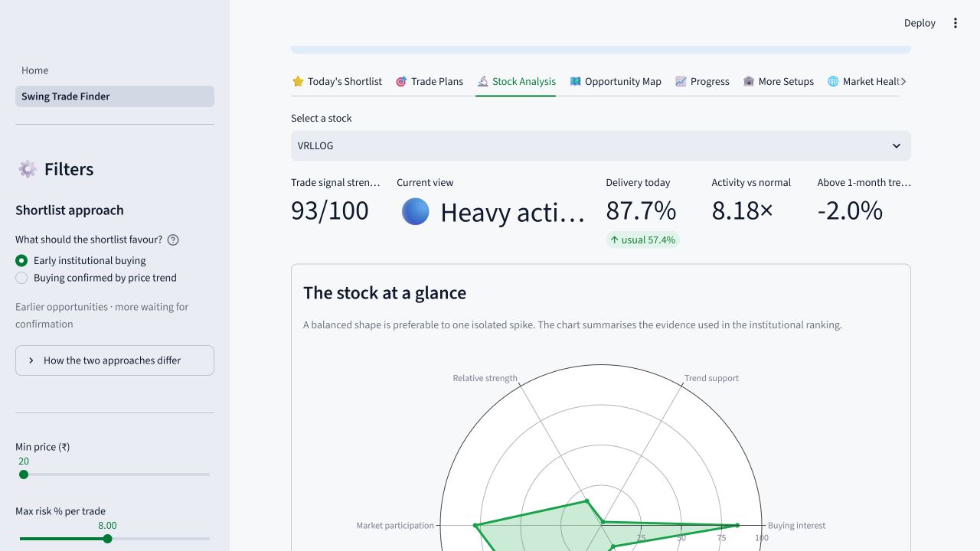Image resolution: width=980 pixels, height=551 pixels.
Task: Click the globe icon on Market Health
Action: pyautogui.click(x=833, y=81)
